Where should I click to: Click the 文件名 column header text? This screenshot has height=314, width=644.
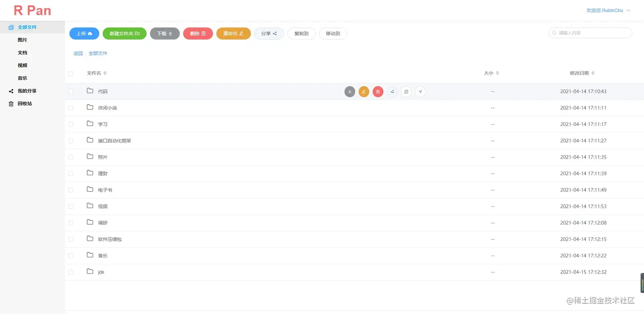(x=94, y=73)
